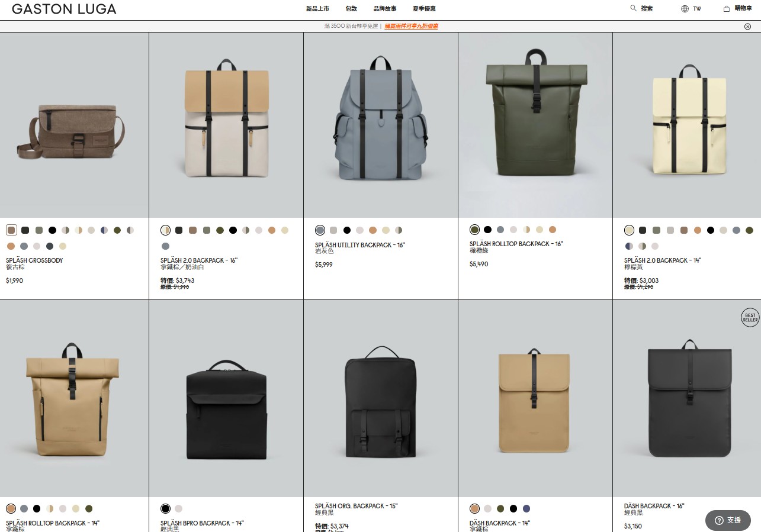
Task: Open the TW region selector
Action: 697,9
